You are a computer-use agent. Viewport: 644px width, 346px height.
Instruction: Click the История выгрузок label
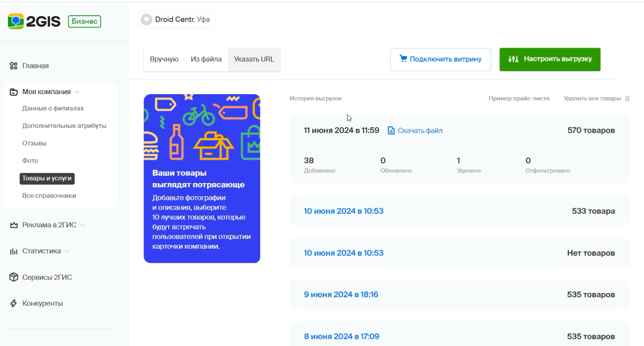click(316, 99)
